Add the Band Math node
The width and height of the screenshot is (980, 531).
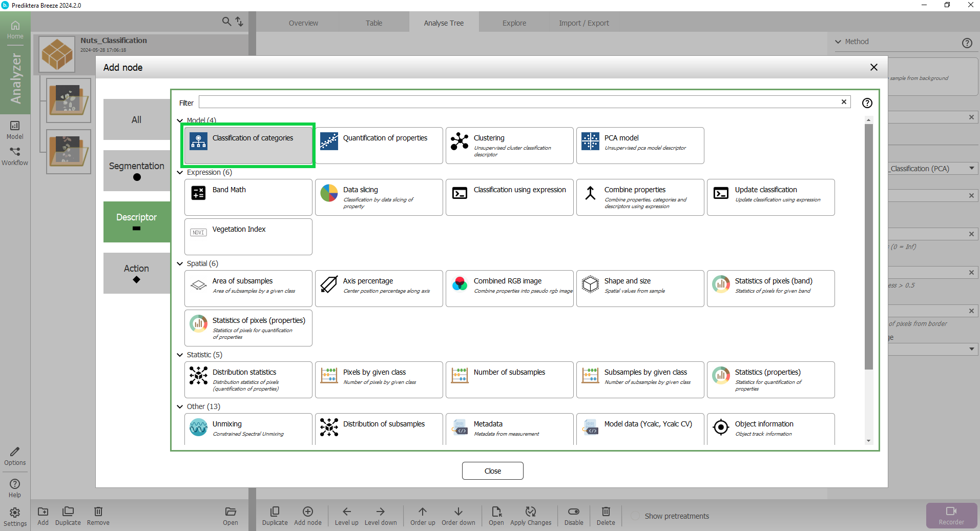coord(248,197)
